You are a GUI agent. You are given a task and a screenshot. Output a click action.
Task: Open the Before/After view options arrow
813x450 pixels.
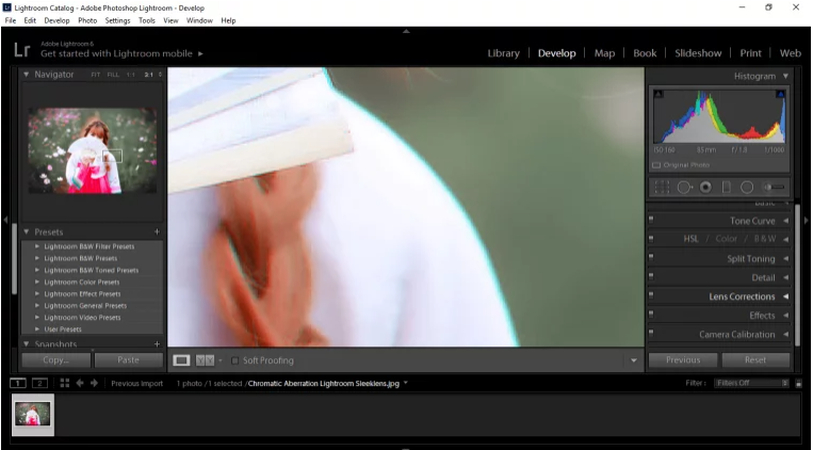coord(220,360)
